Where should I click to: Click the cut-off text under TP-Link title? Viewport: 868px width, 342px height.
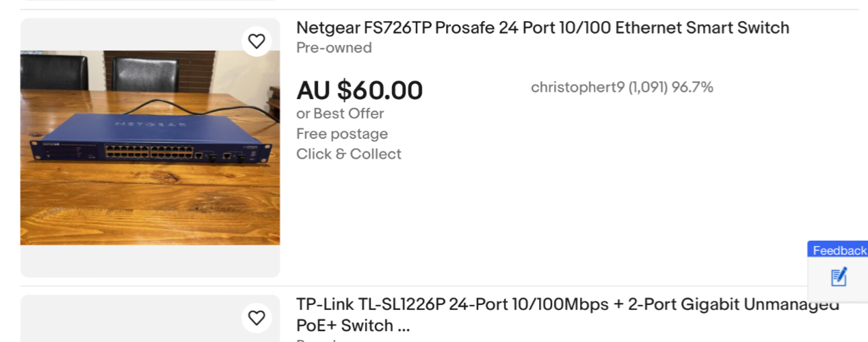pos(316,339)
